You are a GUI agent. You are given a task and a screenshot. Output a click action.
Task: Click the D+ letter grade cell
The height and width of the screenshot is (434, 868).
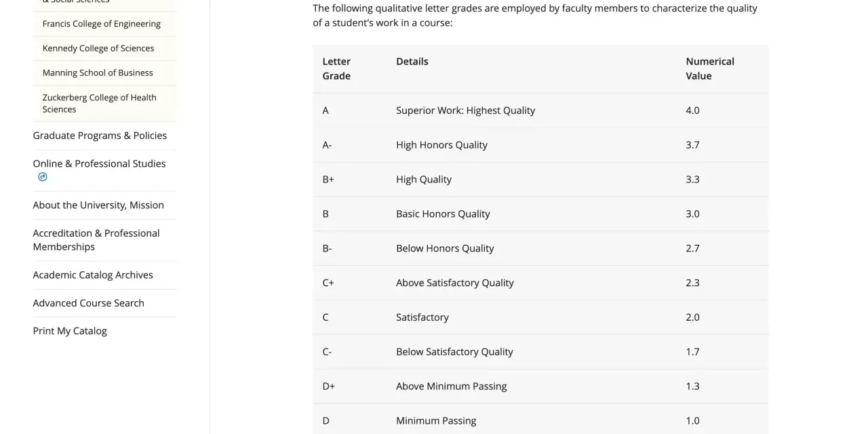click(x=329, y=387)
